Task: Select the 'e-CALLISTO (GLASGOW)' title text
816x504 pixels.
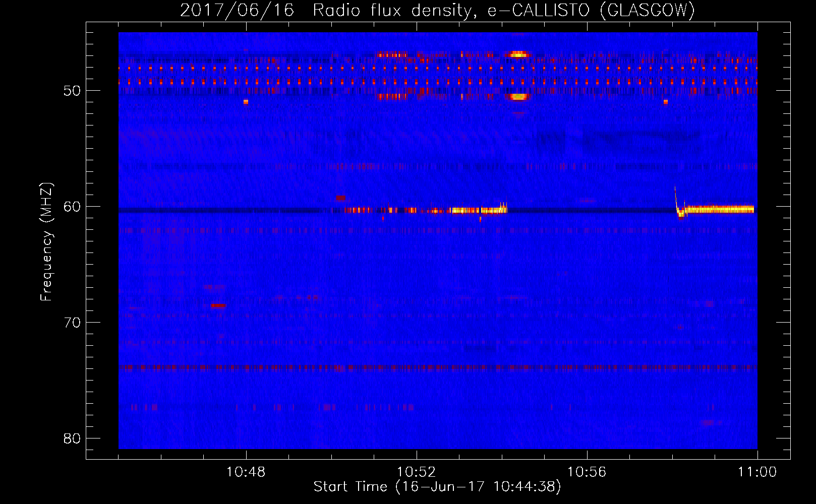Action: pos(591,11)
